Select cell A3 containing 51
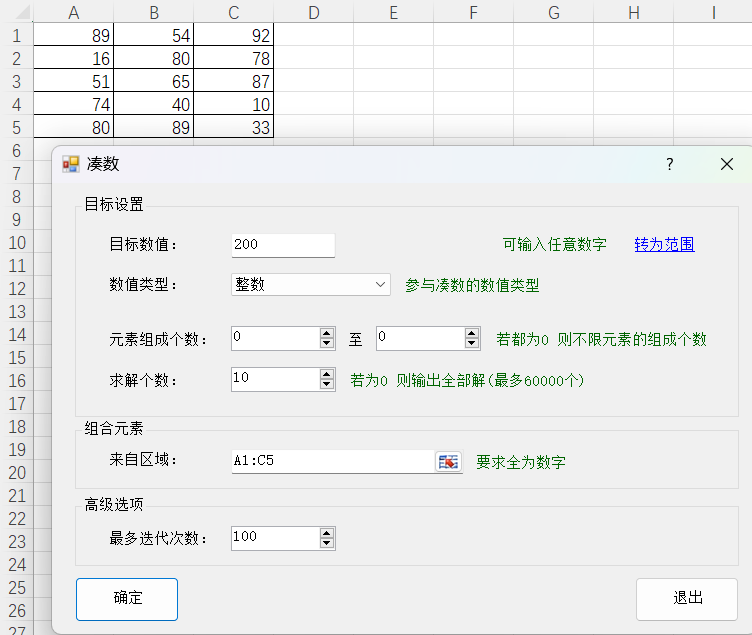The image size is (752, 635). [73, 81]
